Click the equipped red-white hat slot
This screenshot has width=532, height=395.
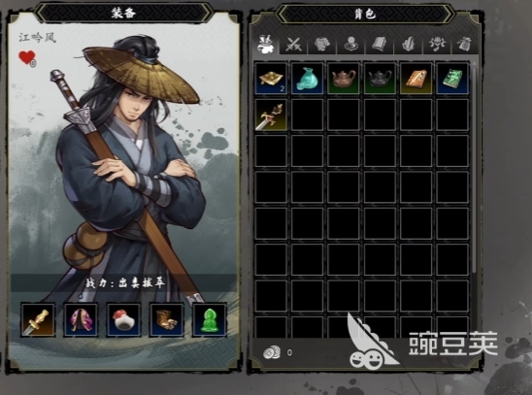click(x=123, y=320)
